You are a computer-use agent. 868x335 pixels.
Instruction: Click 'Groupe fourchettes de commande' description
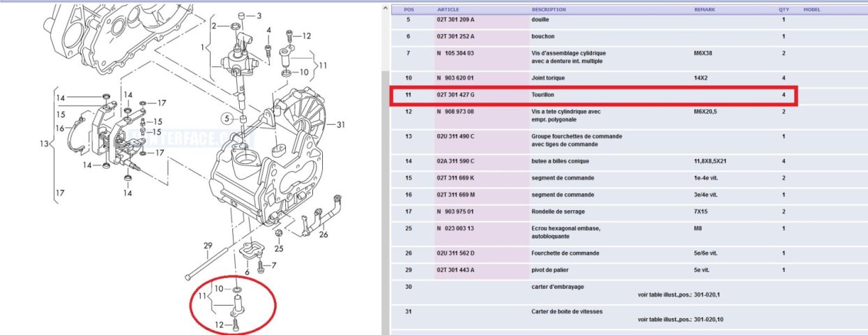tap(577, 136)
